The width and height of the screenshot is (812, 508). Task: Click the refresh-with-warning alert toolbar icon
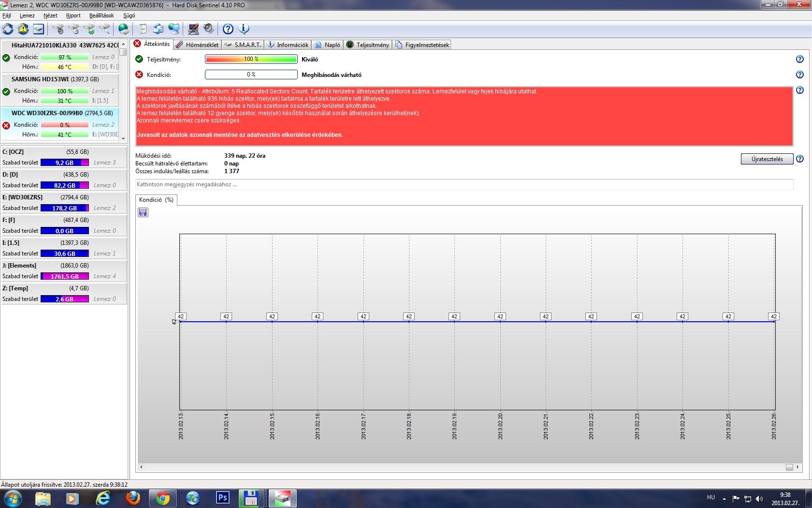click(x=23, y=29)
